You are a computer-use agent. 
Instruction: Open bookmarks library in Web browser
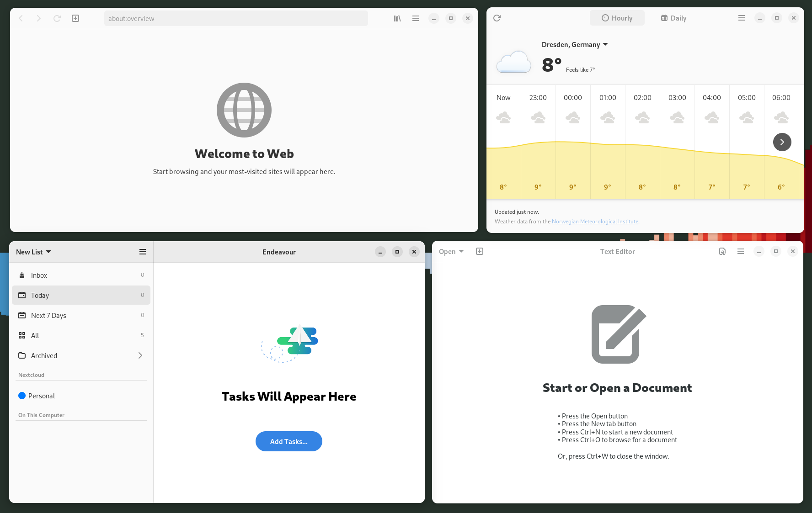pyautogui.click(x=397, y=18)
